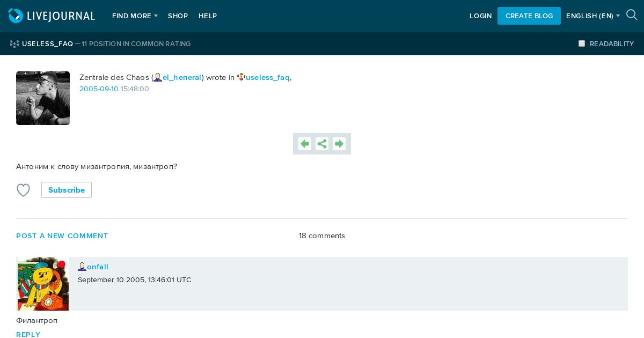Click the Create Blog button
Viewport: 644px width, 338px height.
(x=529, y=16)
